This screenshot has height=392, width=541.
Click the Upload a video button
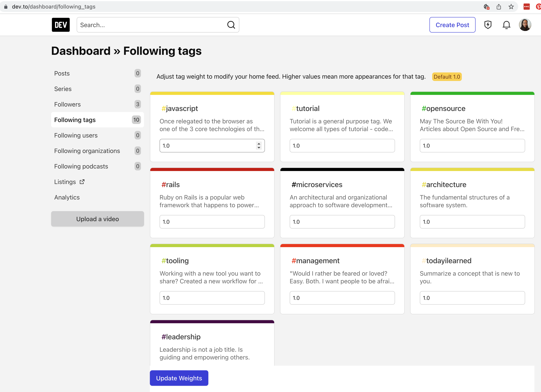click(x=97, y=219)
